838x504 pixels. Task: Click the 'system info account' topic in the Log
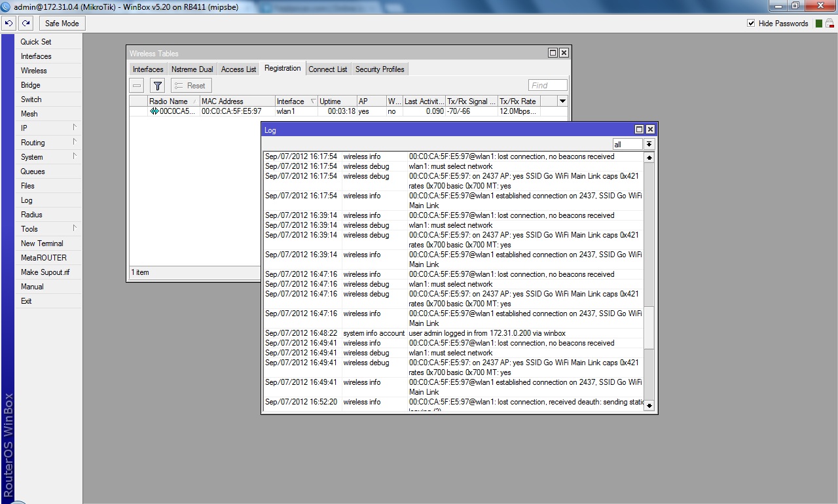(x=374, y=333)
